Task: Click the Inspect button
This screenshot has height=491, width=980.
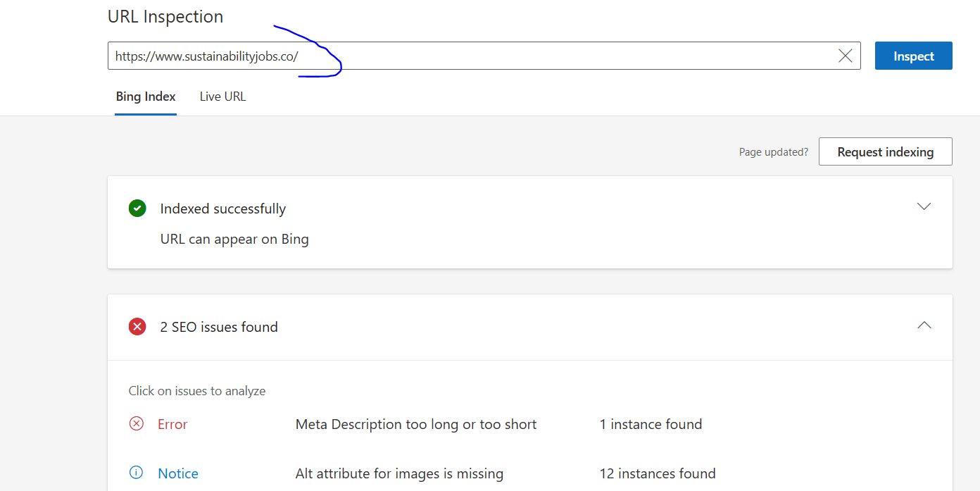Action: (913, 55)
